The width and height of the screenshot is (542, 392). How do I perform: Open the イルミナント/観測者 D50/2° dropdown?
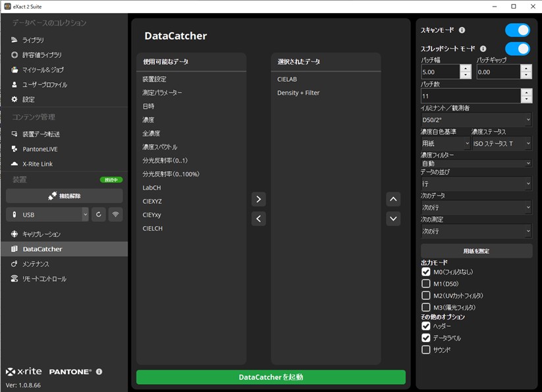pos(476,120)
